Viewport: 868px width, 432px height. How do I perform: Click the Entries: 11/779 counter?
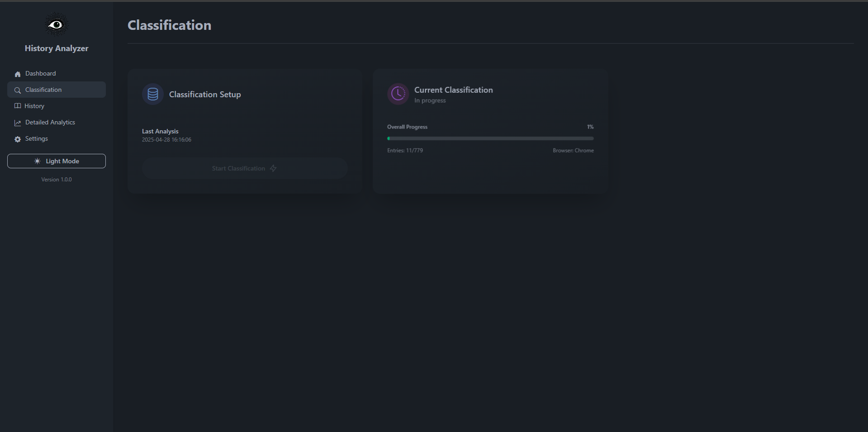405,150
